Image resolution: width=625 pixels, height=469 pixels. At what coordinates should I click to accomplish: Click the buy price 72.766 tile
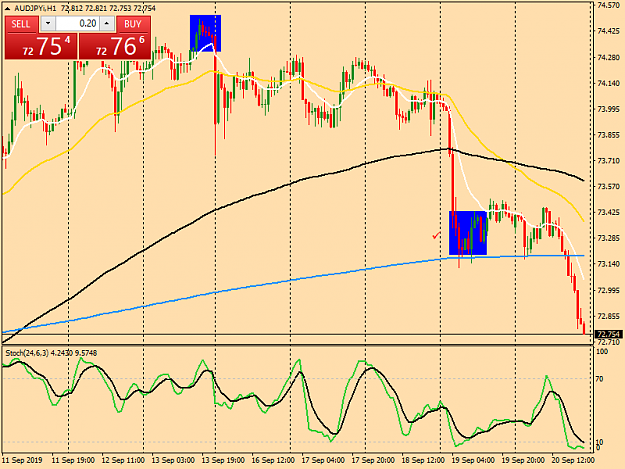115,46
